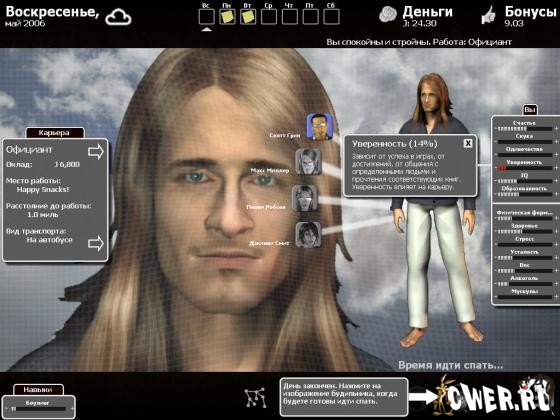
Task: Click the Образованность progress bar
Action: click(525, 194)
